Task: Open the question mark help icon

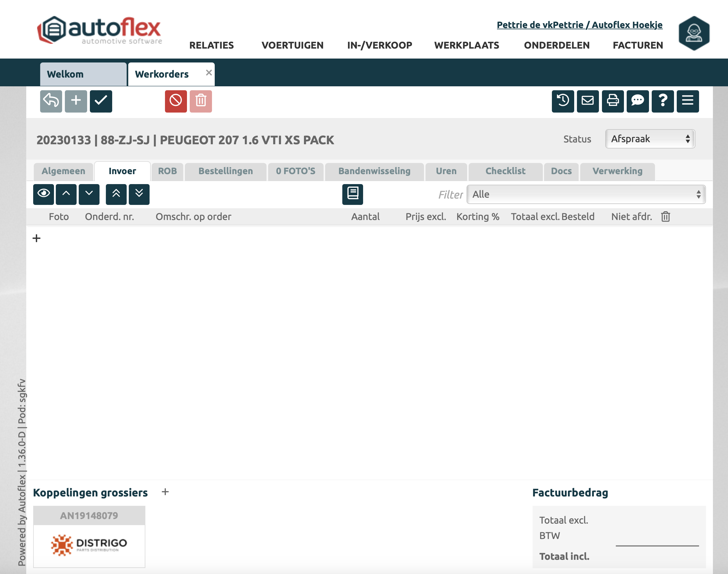Action: pyautogui.click(x=662, y=101)
